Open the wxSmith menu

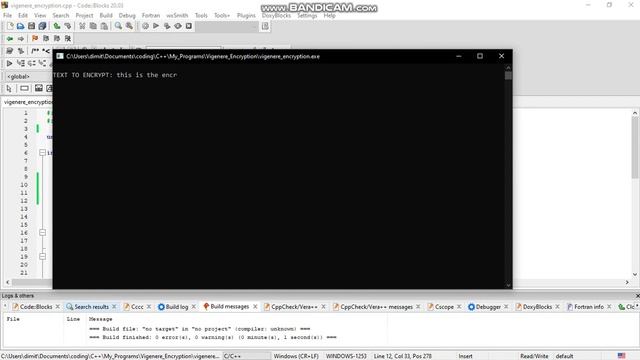(177, 16)
